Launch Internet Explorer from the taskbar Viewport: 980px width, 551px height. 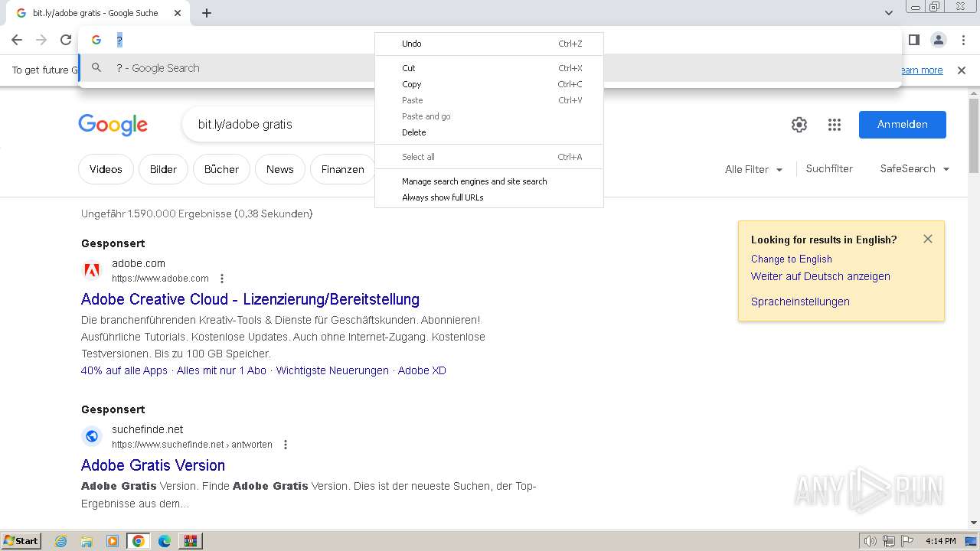point(61,541)
